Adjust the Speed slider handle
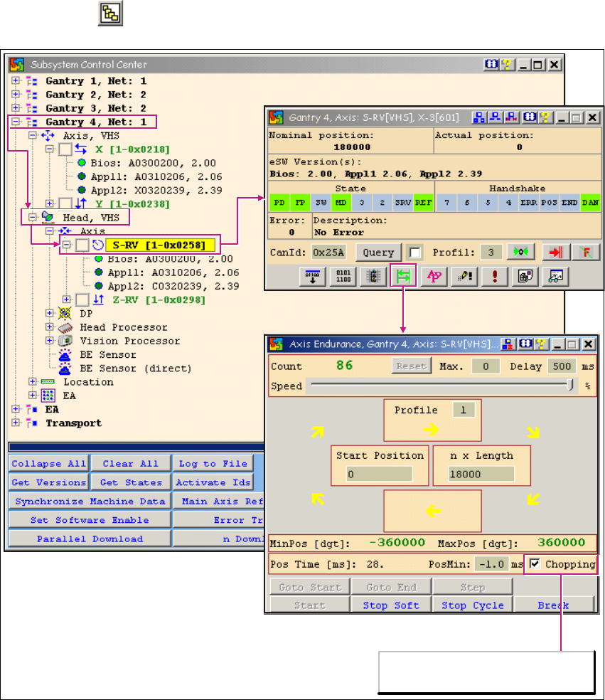Viewport: 605px width, 700px height. pos(571,386)
